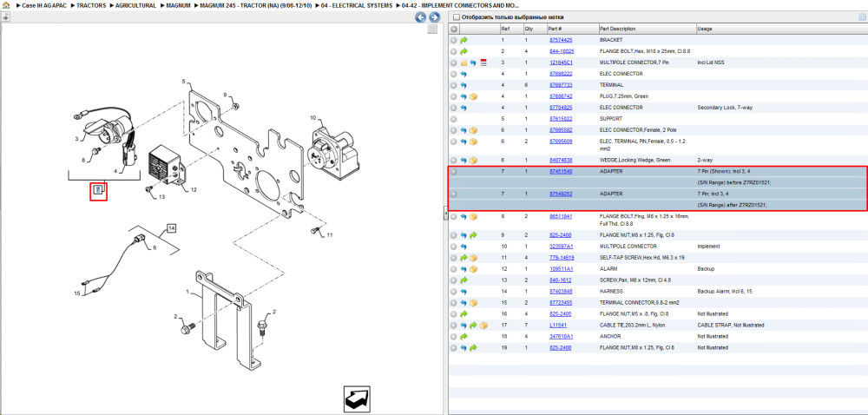
Task: Sort by the 'Ref' column header
Action: click(511, 29)
